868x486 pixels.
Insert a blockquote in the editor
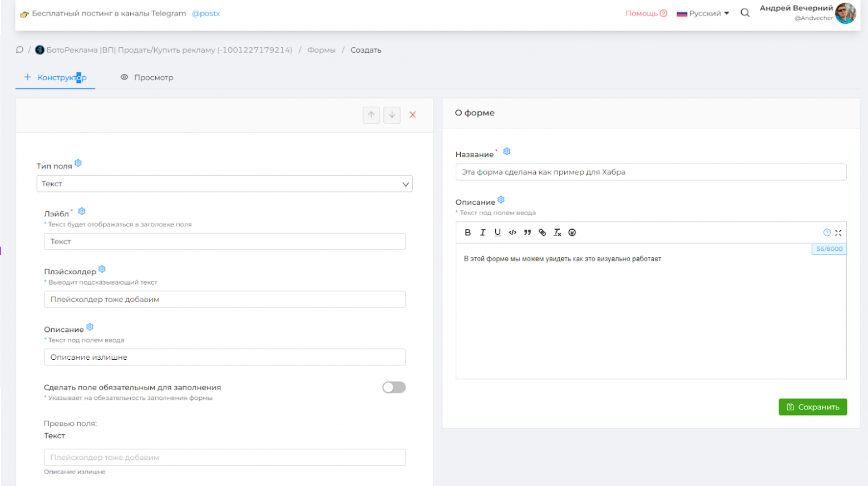click(x=527, y=232)
